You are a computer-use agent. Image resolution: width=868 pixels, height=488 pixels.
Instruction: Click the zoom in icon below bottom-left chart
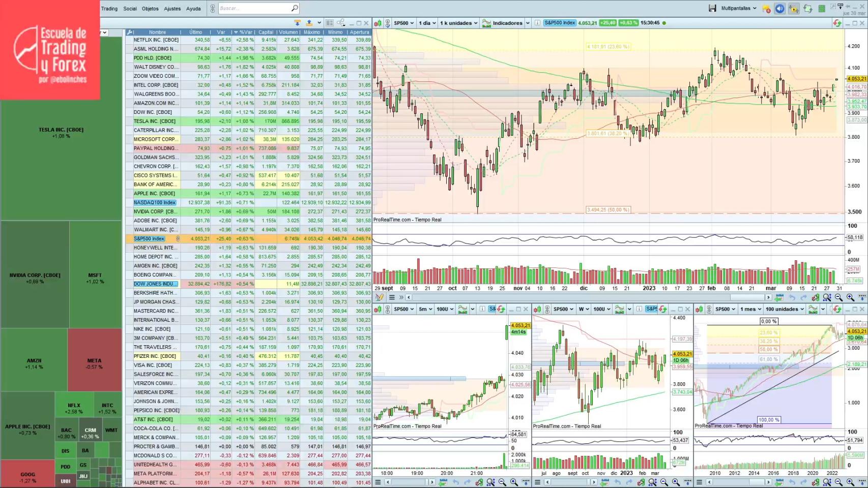pos(514,482)
